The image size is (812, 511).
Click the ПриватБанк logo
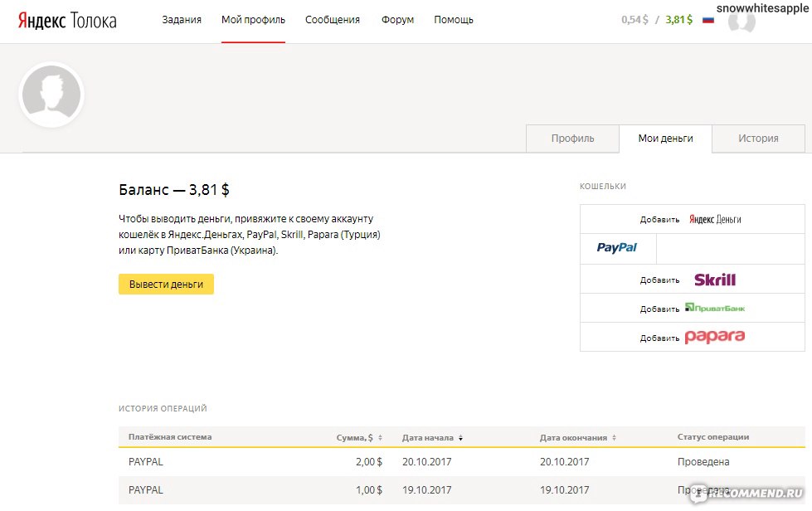pos(715,308)
